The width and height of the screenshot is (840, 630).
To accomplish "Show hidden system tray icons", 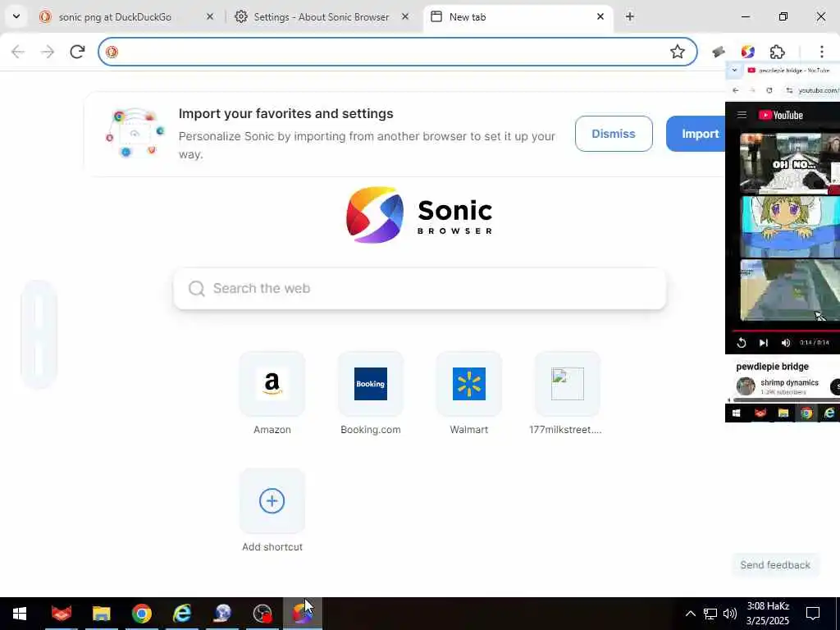I will [691, 614].
